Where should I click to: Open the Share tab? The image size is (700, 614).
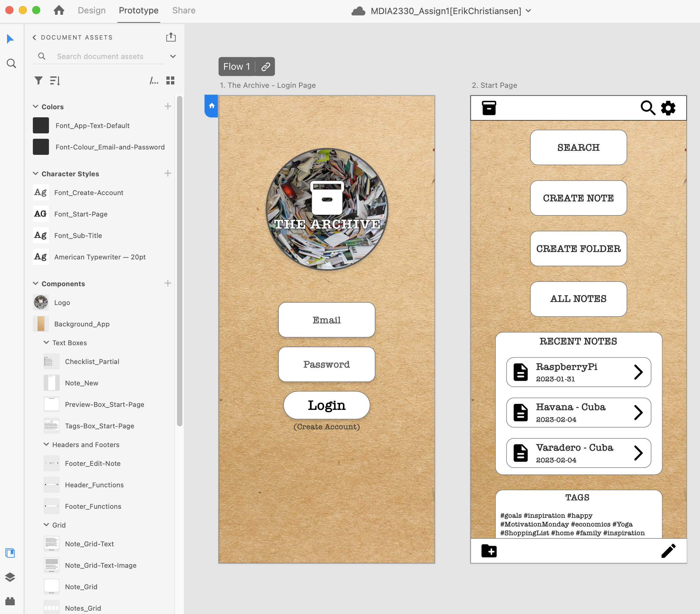point(184,10)
